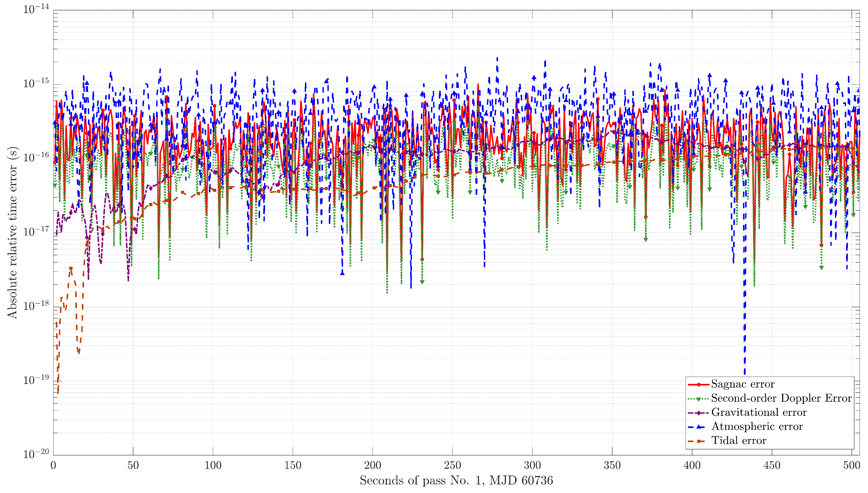This screenshot has height=493, width=868.
Task: Click the Second-order Doppler Error legend label
Action: (x=781, y=398)
